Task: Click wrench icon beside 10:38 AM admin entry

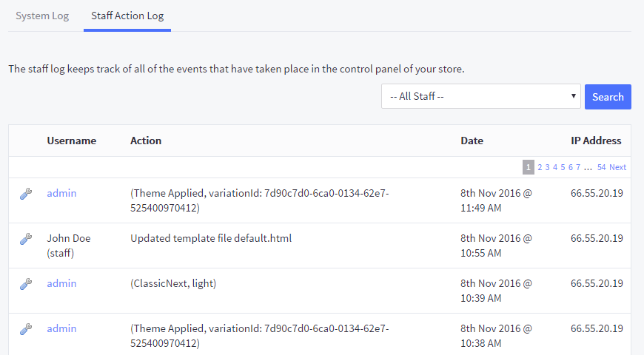Action: click(25, 329)
